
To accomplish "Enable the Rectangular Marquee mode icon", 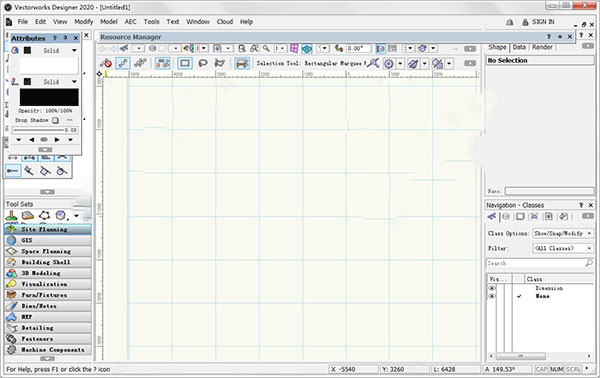I will 185,63.
